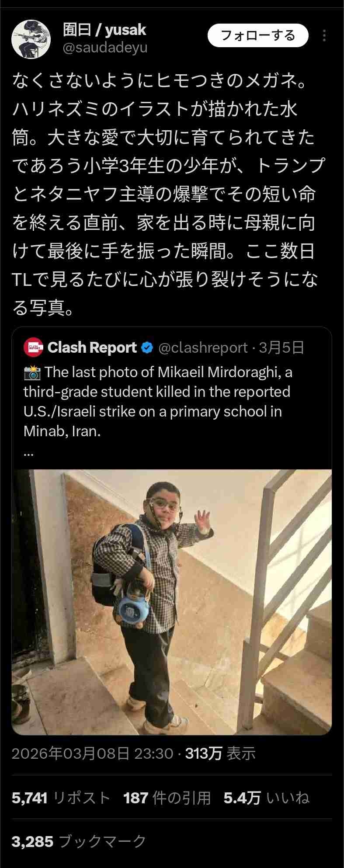View the 313万 表示 view count
The height and width of the screenshot is (868, 344).
[x=221, y=753]
